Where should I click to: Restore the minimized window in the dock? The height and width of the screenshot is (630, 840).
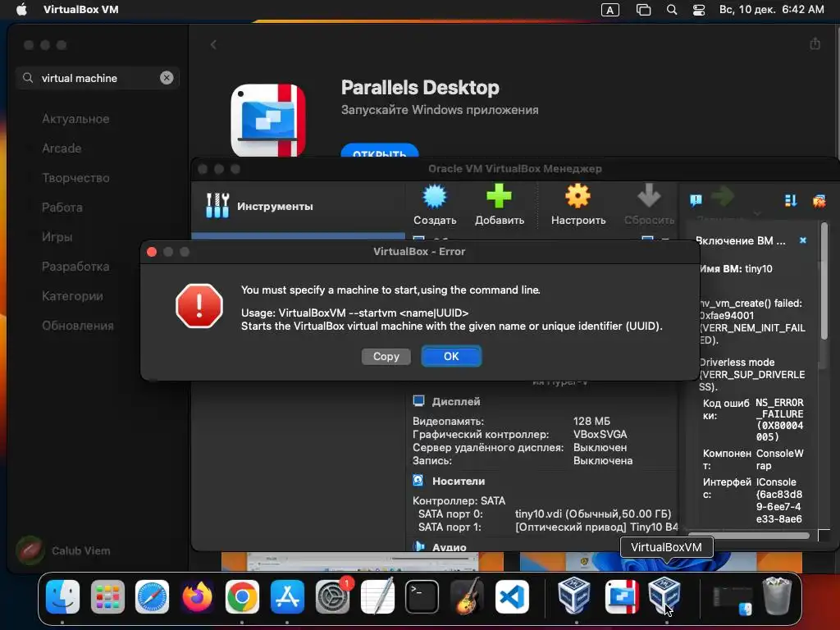coord(733,600)
